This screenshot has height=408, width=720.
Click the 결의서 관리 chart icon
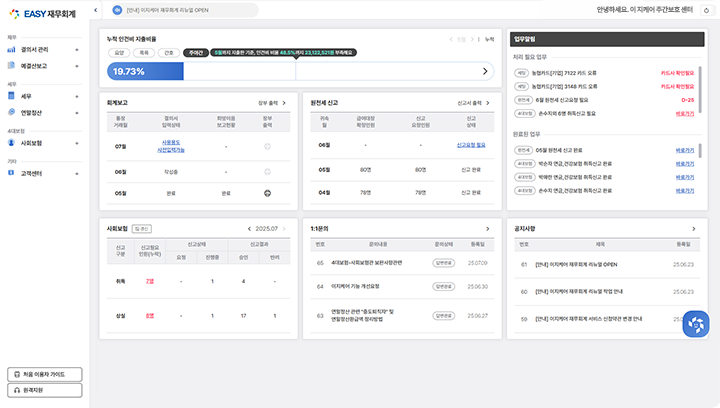point(11,49)
